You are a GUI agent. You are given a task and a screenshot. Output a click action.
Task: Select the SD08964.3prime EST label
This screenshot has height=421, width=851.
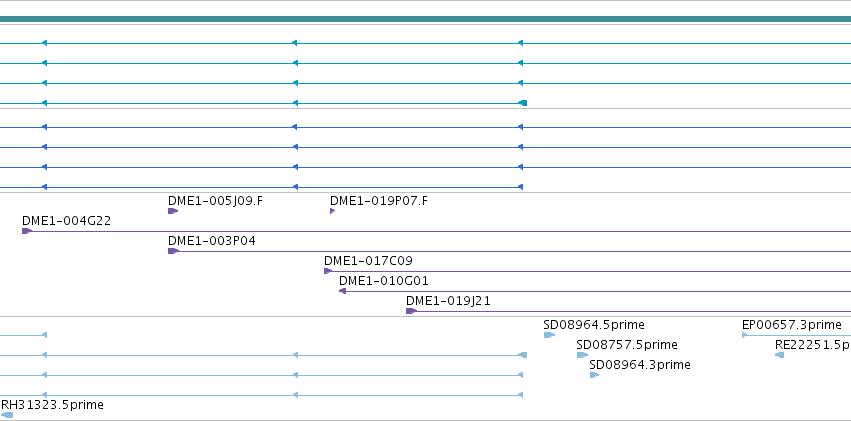[640, 366]
